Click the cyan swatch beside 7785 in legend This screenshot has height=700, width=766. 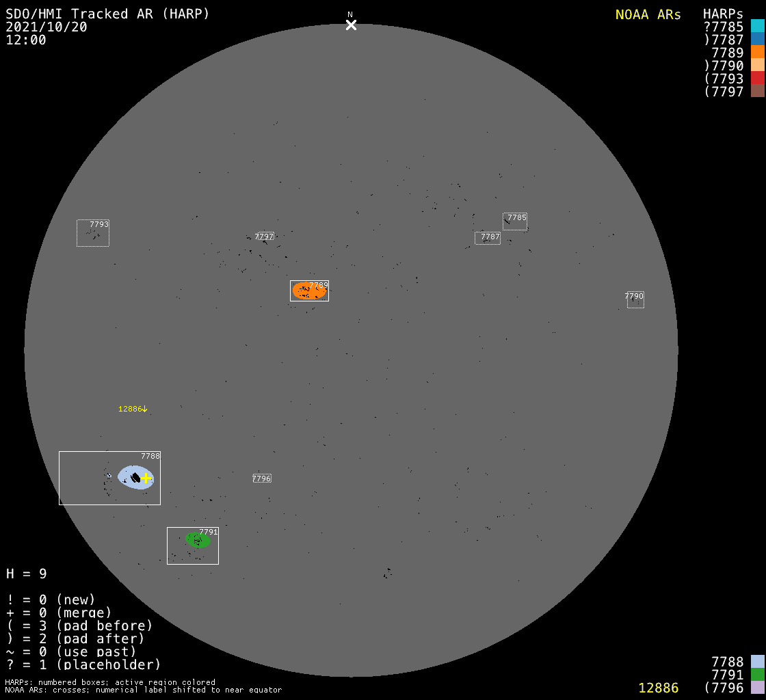[757, 26]
